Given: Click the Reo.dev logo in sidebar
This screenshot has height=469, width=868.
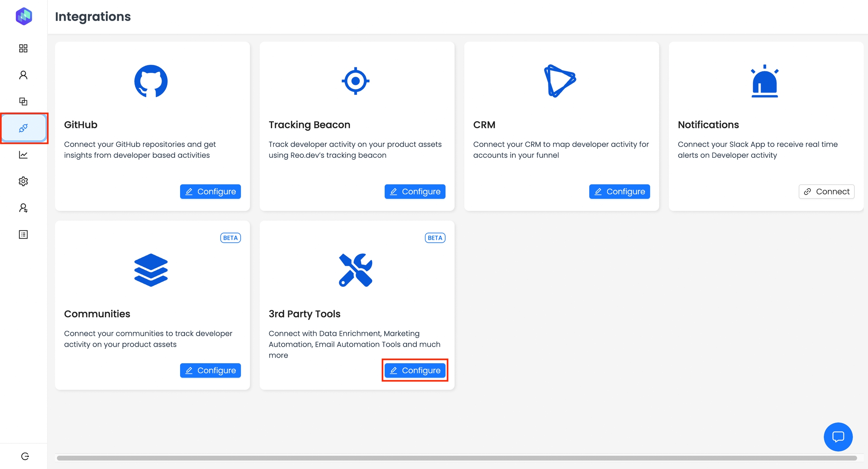Looking at the screenshot, I should [x=24, y=16].
